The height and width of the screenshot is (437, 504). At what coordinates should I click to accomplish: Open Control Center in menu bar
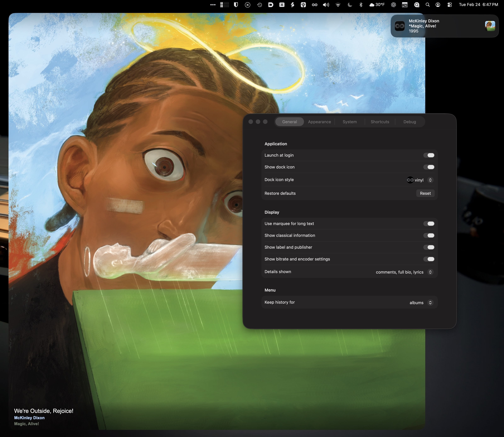point(450,5)
